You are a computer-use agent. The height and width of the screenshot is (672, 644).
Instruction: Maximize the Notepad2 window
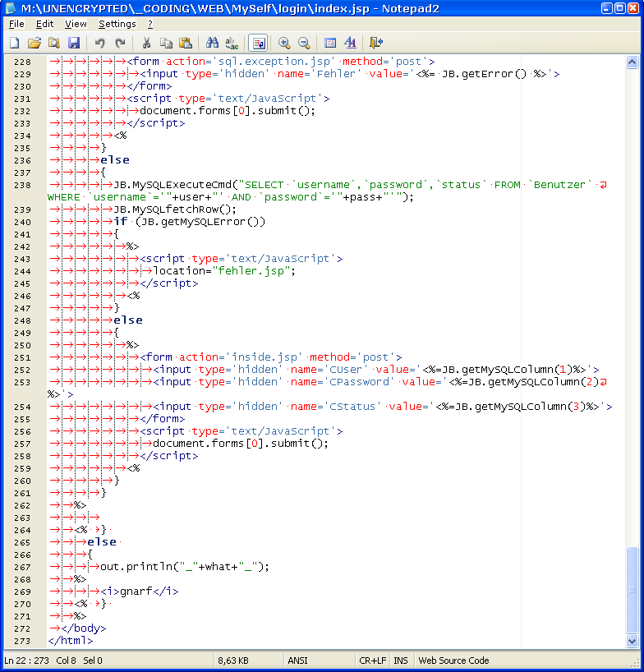point(620,8)
